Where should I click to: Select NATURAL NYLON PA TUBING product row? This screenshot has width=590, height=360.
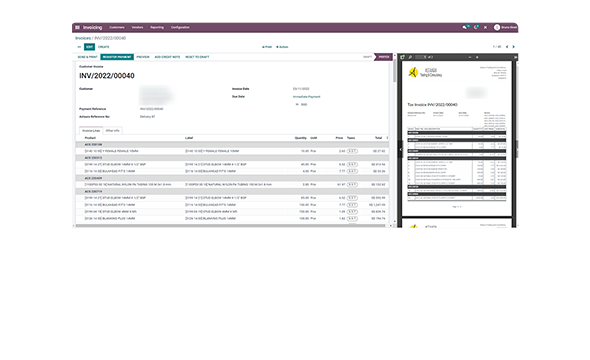click(232, 185)
